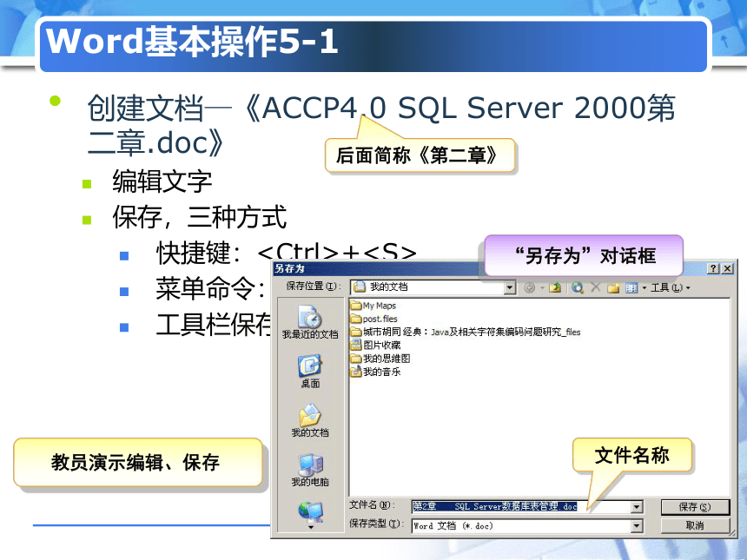Click the '编辑文字' bullet text
This screenshot has width=747, height=560.
click(162, 181)
